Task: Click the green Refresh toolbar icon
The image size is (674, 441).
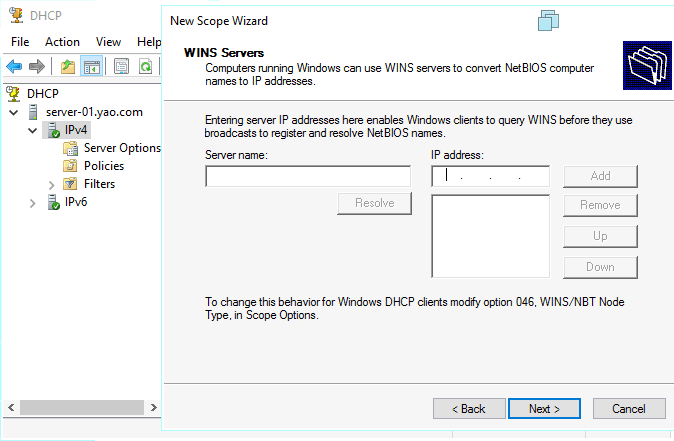Action: [146, 67]
